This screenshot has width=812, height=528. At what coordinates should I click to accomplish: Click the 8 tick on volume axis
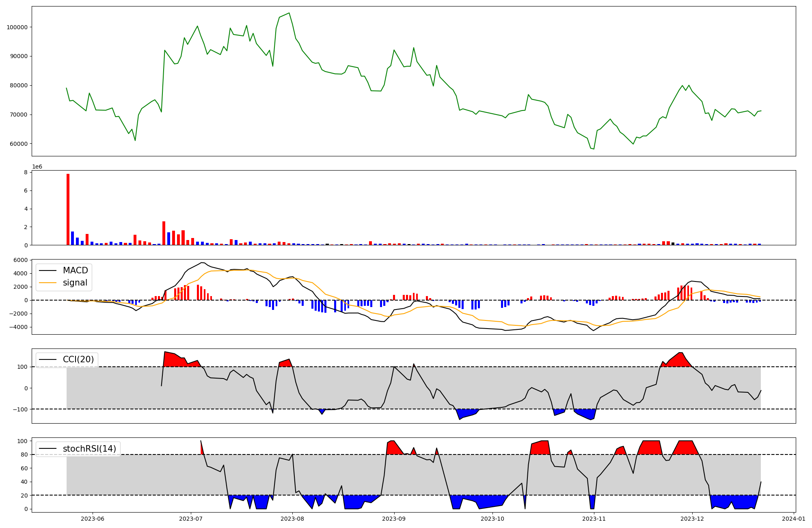point(26,173)
